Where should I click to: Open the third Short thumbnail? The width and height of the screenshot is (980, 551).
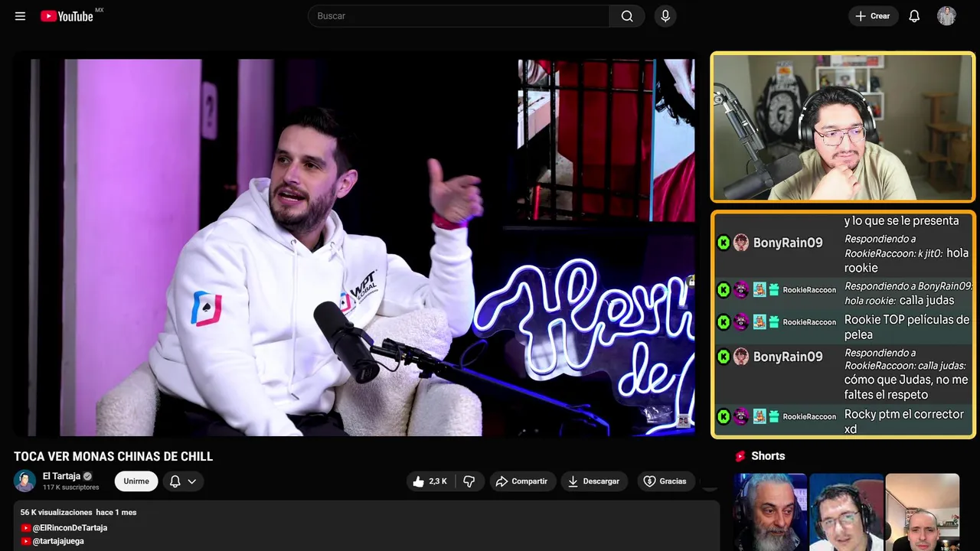point(922,512)
